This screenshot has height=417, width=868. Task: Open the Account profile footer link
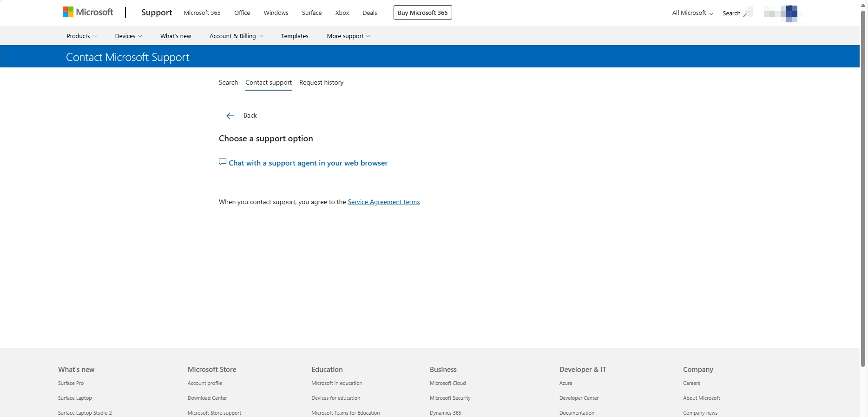[205, 383]
